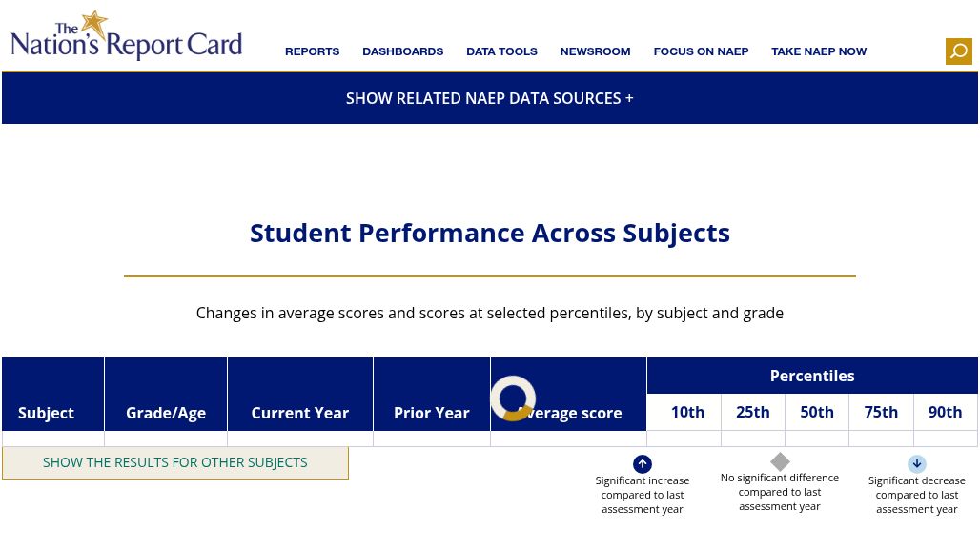Click the loading spinner over the table
The height and width of the screenshot is (551, 980).
[513, 398]
